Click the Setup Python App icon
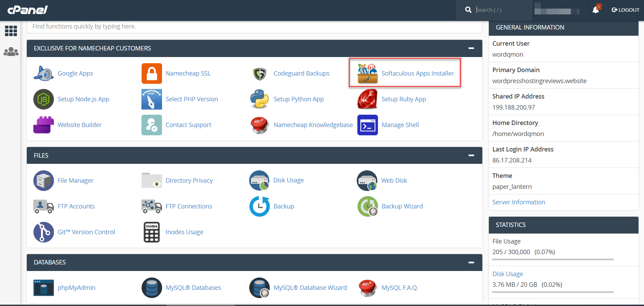The height and width of the screenshot is (306, 644). [x=260, y=99]
